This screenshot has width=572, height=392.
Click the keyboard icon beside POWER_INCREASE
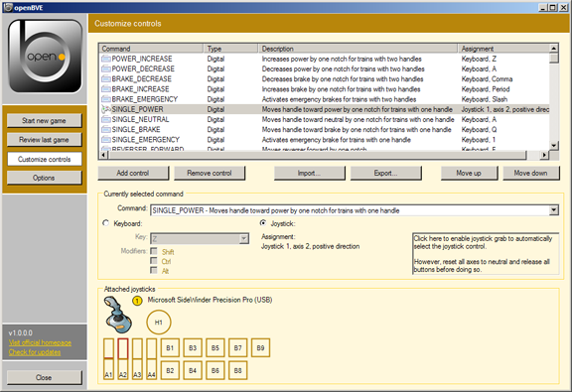(106, 59)
